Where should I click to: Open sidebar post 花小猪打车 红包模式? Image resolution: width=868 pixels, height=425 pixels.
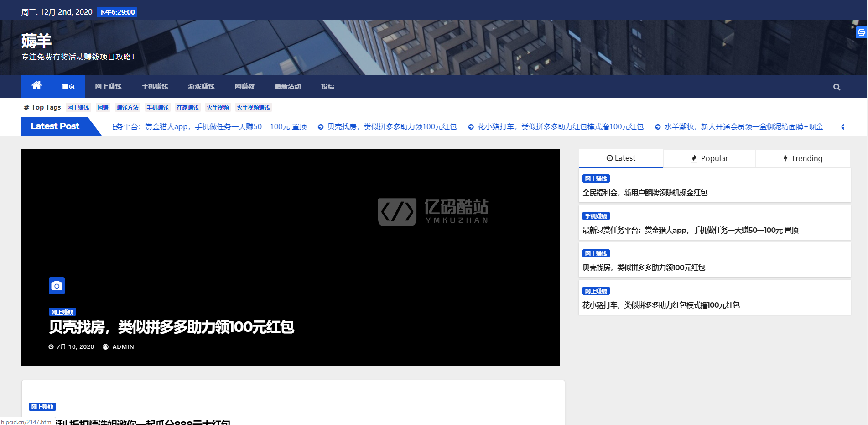coord(661,305)
